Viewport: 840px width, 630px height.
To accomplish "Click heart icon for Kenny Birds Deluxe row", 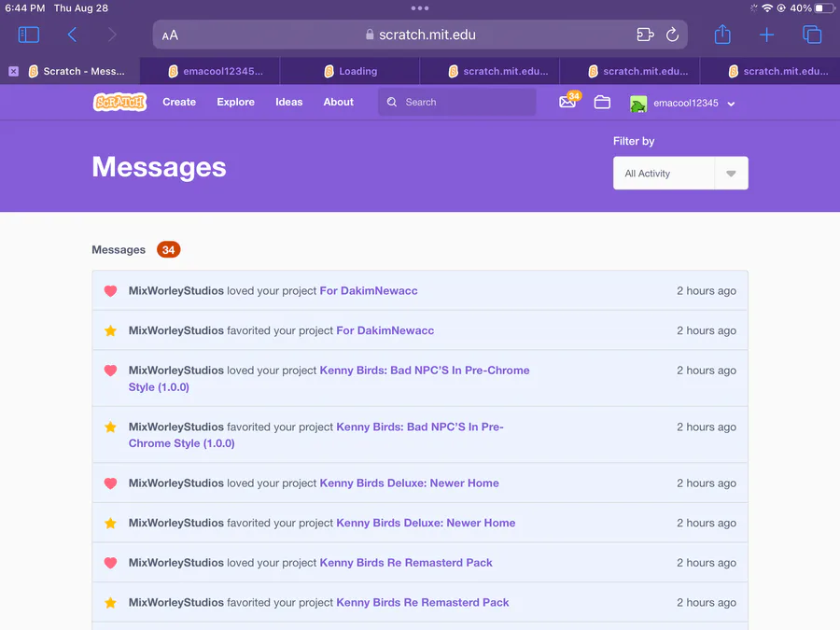I will (x=110, y=483).
